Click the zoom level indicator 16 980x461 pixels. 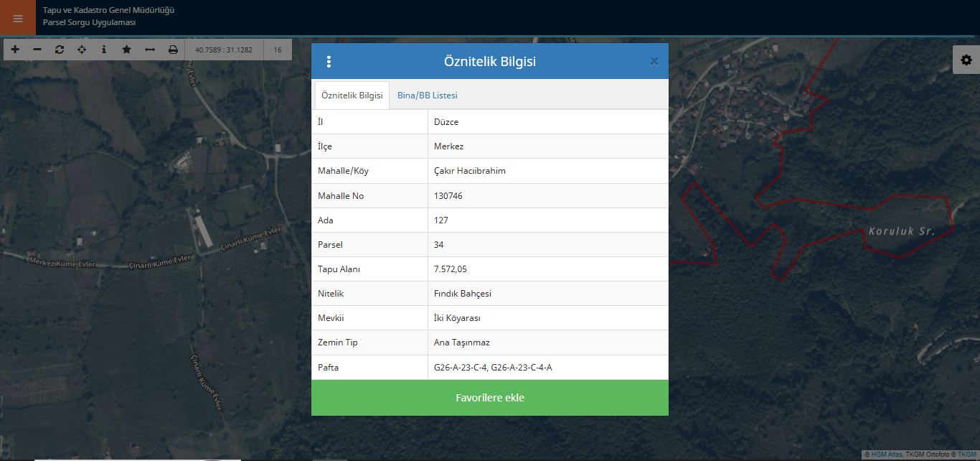[x=278, y=50]
